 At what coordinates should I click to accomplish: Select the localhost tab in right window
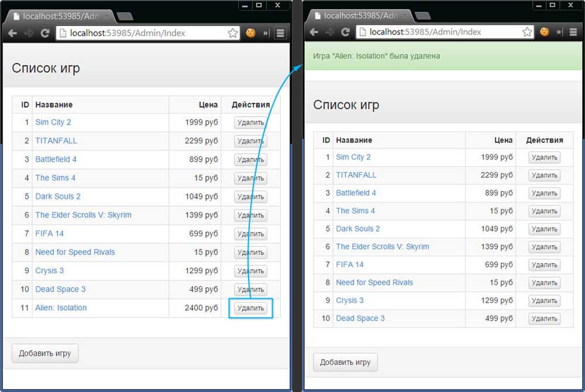(360, 16)
